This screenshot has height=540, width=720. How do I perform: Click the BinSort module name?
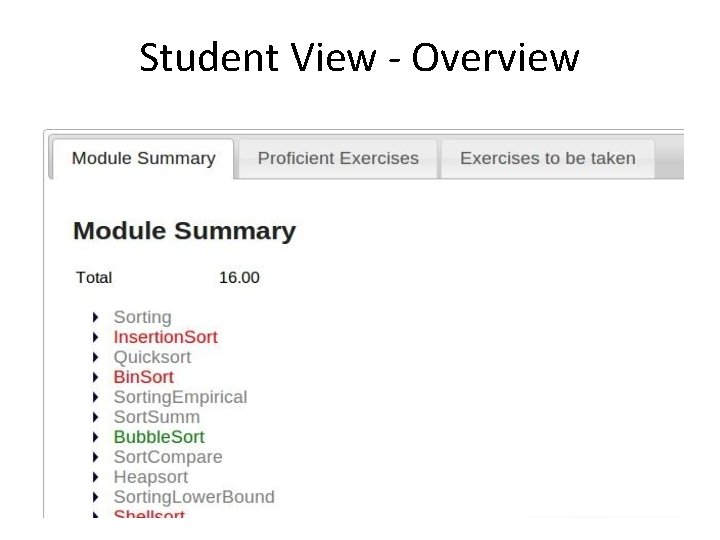(143, 377)
